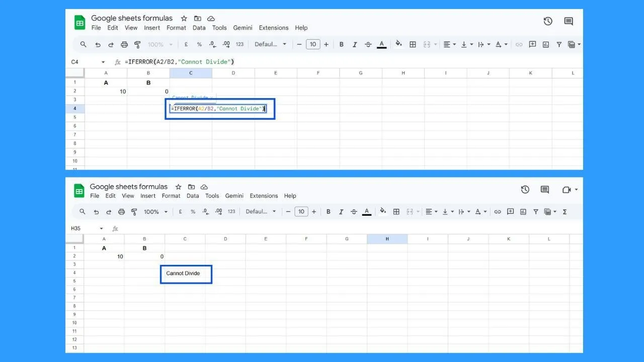Open the Tools menu in the lower window
Screen dimensions: 644x362
212,196
